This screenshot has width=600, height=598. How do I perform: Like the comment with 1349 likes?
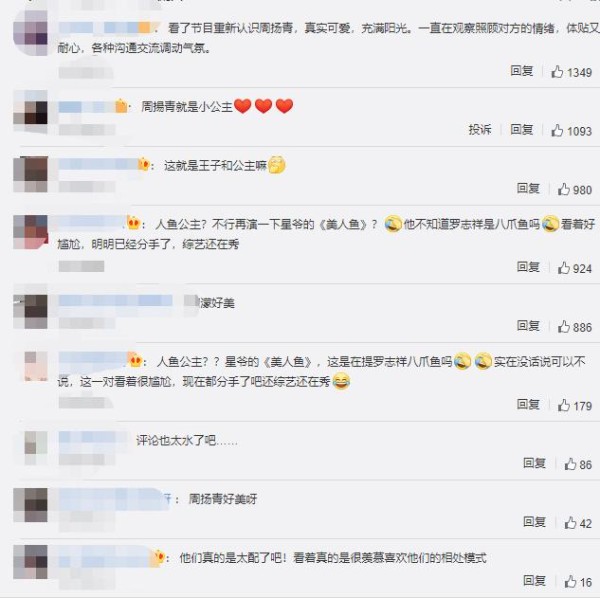click(x=557, y=72)
